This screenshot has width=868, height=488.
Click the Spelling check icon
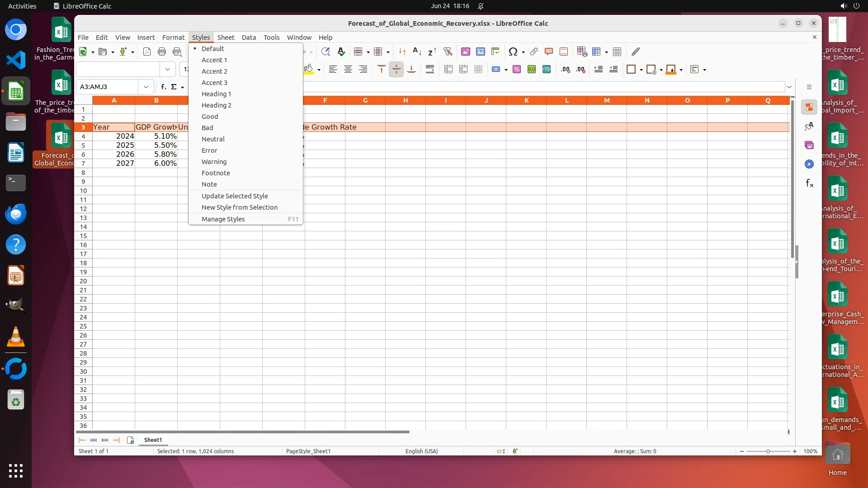tap(341, 52)
